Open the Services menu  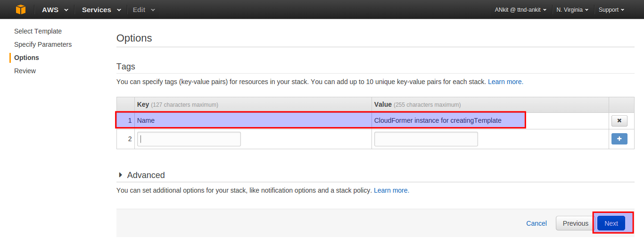click(101, 9)
